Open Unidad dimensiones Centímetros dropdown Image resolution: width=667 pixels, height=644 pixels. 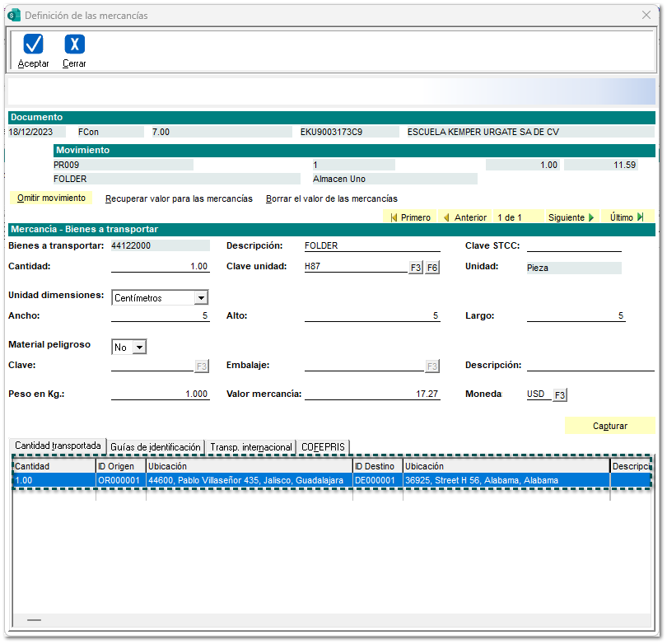tap(201, 298)
